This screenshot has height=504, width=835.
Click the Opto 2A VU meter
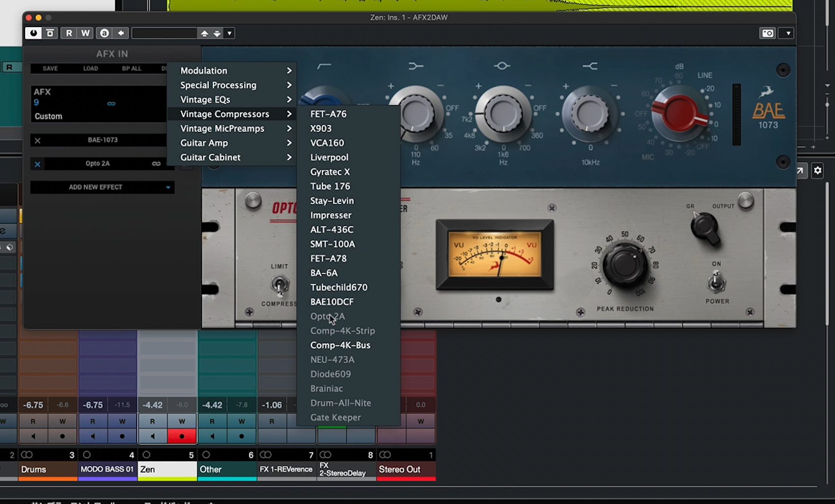[x=495, y=255]
